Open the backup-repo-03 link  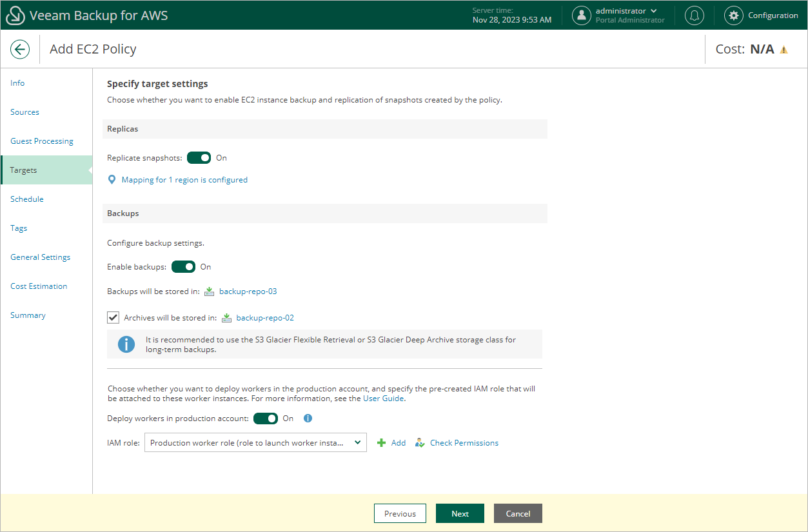point(248,291)
